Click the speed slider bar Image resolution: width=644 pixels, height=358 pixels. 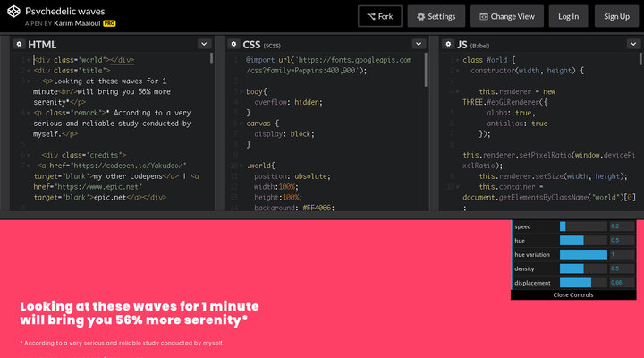pos(582,226)
